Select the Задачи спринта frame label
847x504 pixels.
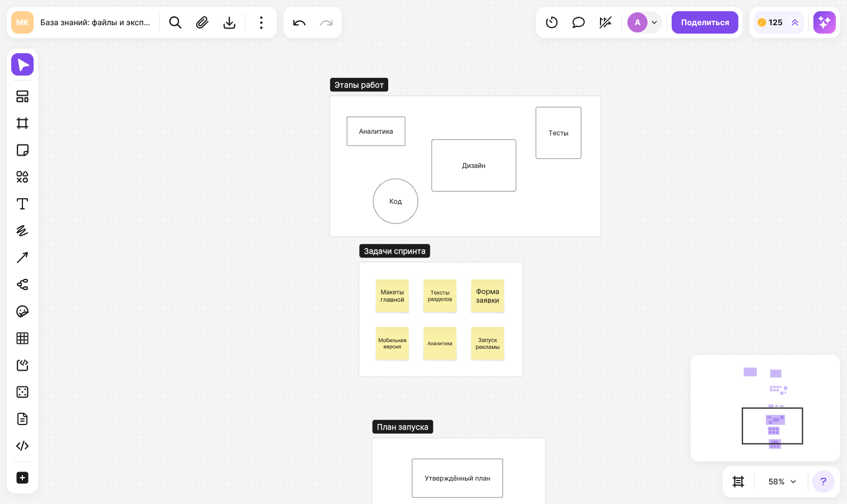point(395,251)
